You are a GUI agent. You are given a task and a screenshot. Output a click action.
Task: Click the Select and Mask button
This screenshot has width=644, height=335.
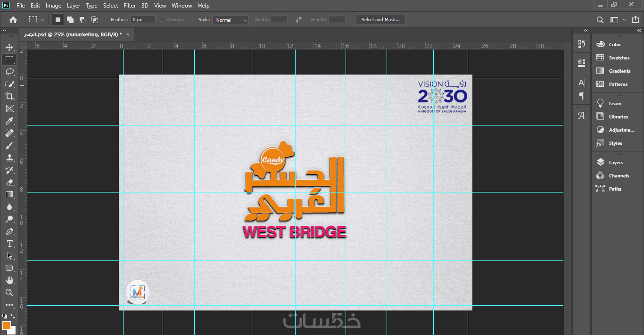380,20
